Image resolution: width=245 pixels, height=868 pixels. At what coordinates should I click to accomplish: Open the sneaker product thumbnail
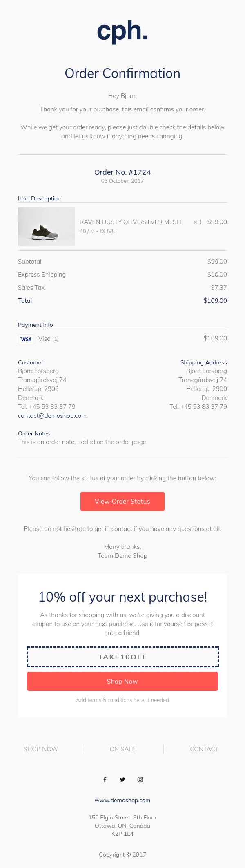pyautogui.click(x=47, y=226)
